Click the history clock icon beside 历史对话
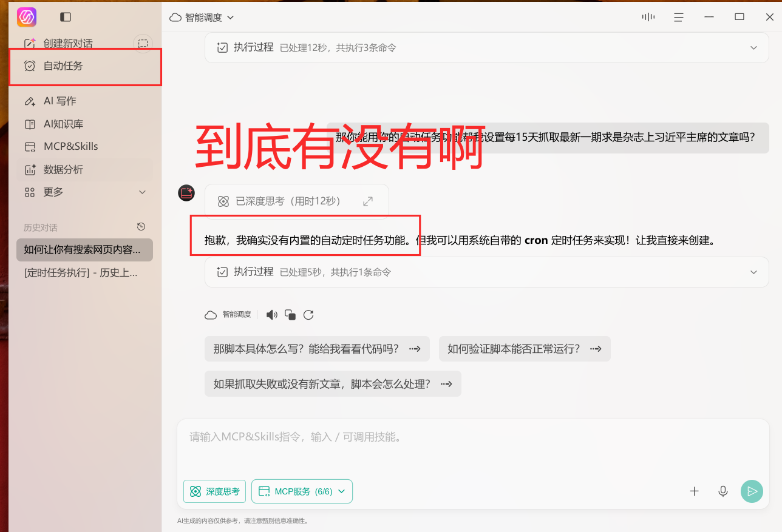The width and height of the screenshot is (782, 532). pyautogui.click(x=141, y=227)
